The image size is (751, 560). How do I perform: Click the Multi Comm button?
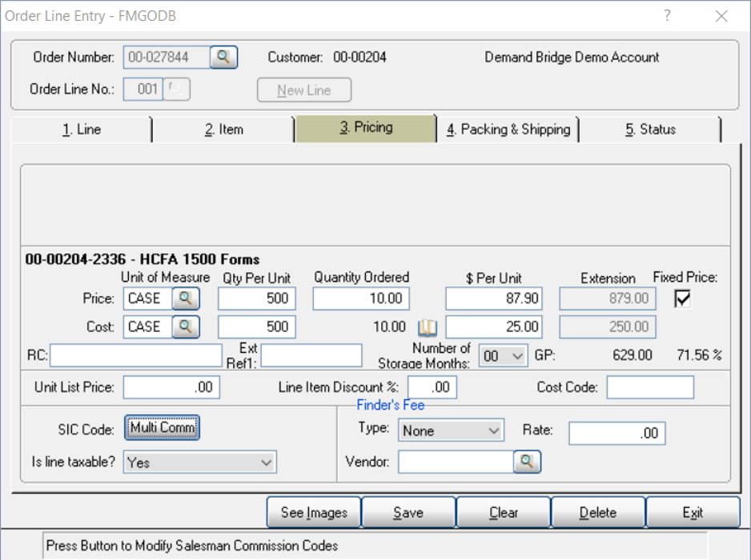click(x=163, y=427)
